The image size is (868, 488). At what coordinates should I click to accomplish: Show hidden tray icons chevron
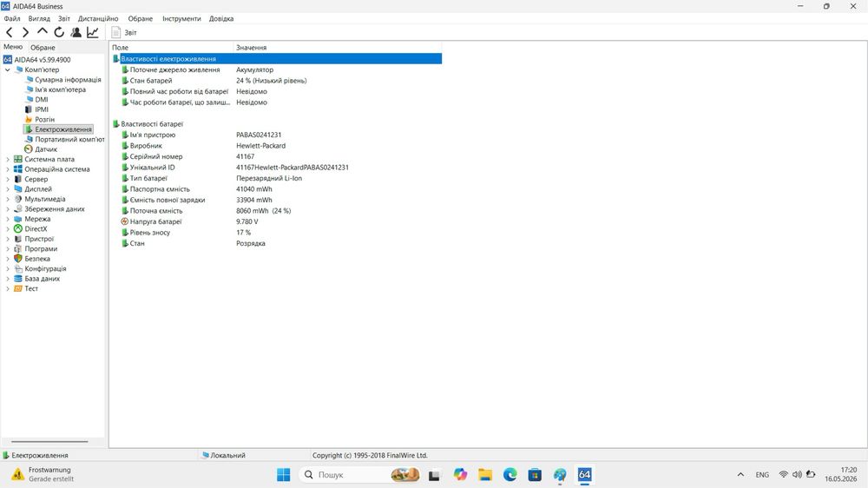(x=740, y=475)
